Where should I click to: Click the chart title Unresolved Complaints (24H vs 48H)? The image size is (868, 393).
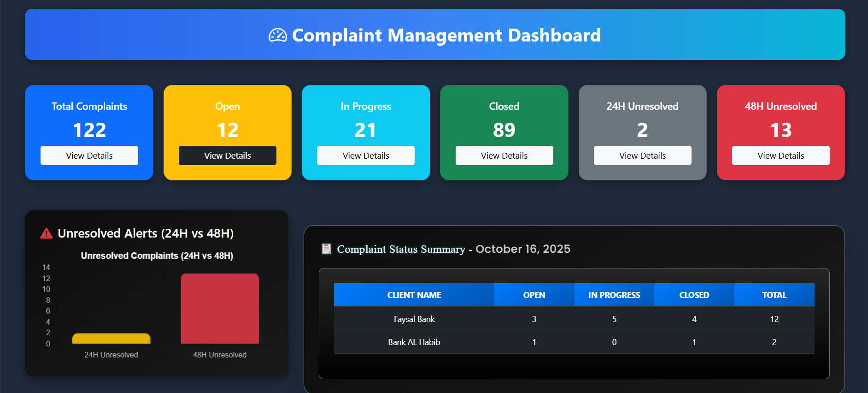(x=157, y=256)
